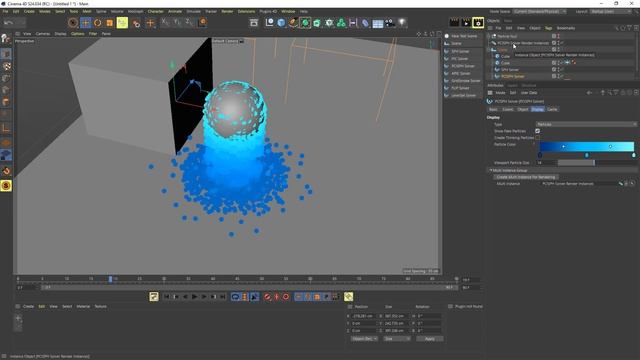Collapse the Multi Instance Group section
This screenshot has height=360, width=640.
(x=491, y=170)
